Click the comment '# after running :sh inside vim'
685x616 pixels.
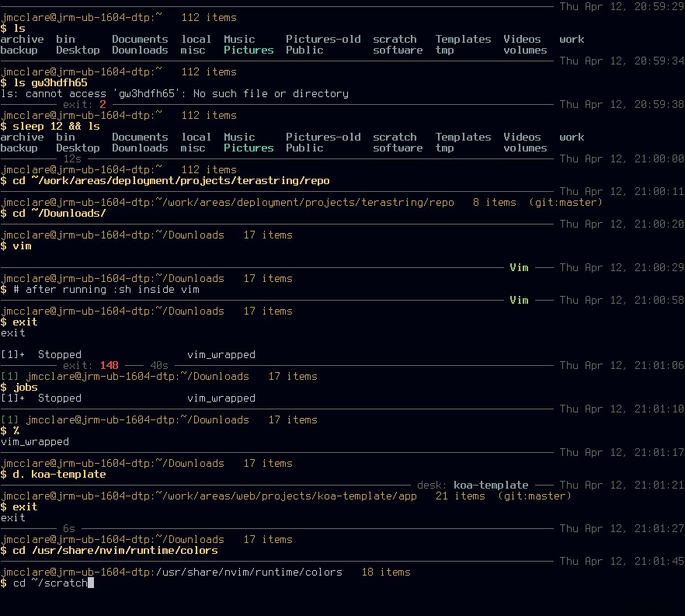(x=106, y=290)
